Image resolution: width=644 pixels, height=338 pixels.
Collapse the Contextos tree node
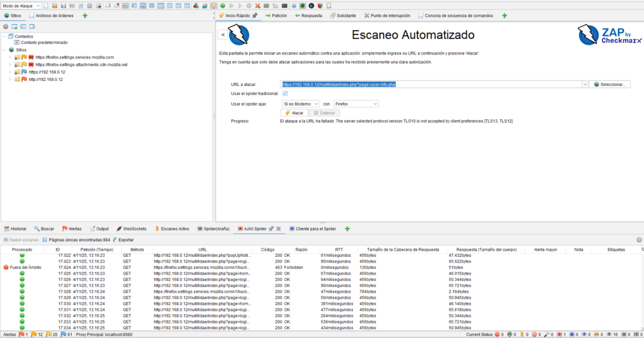pos(4,36)
